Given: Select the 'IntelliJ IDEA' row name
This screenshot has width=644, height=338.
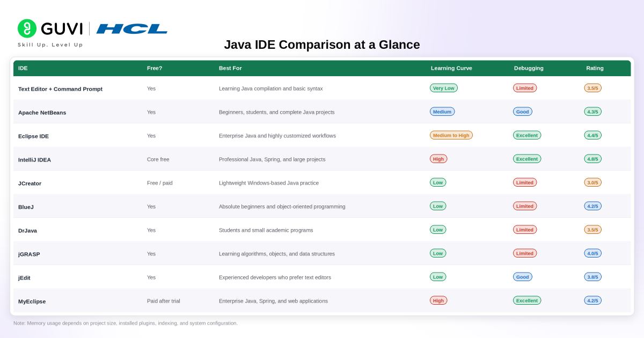Looking at the screenshot, I should point(34,160).
